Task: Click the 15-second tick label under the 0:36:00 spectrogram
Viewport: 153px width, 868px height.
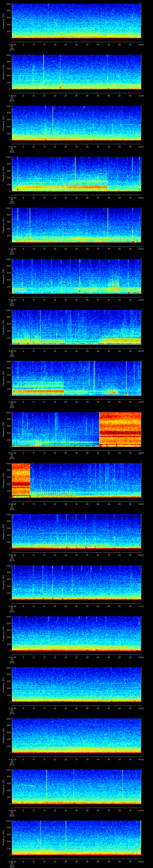Action: tap(44, 402)
